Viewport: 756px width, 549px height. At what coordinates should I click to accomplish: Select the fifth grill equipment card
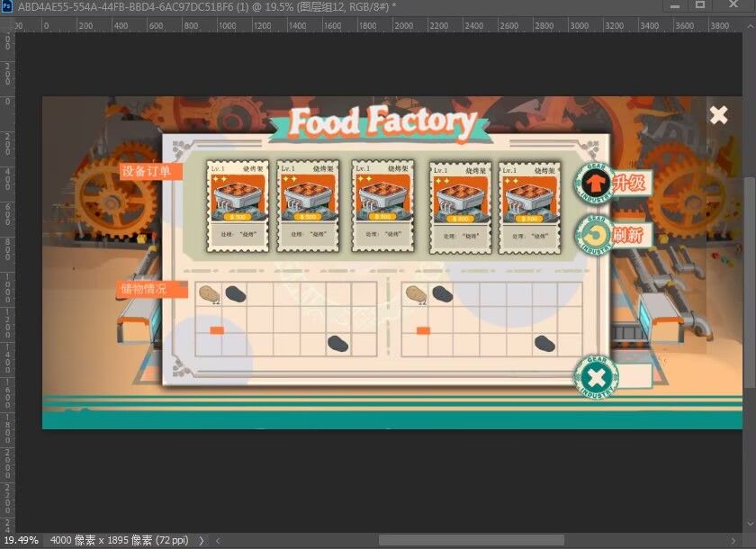(527, 208)
